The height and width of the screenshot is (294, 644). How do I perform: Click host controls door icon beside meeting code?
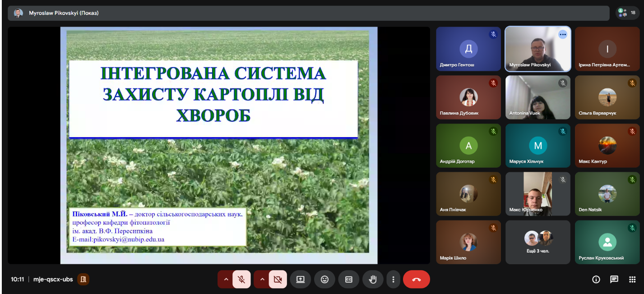click(83, 280)
